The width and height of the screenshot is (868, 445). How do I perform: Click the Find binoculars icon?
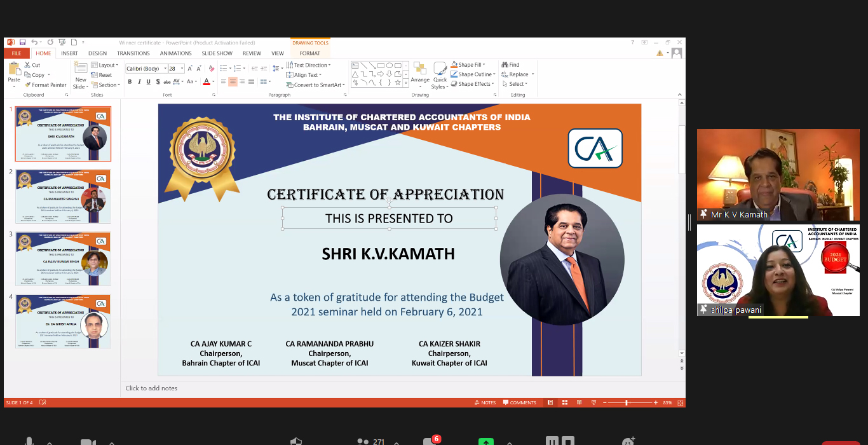coord(505,65)
